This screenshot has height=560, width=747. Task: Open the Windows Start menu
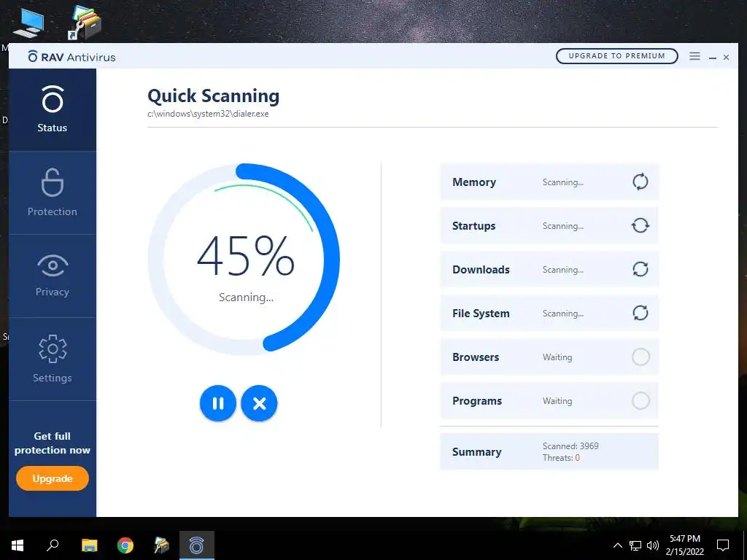(x=18, y=545)
